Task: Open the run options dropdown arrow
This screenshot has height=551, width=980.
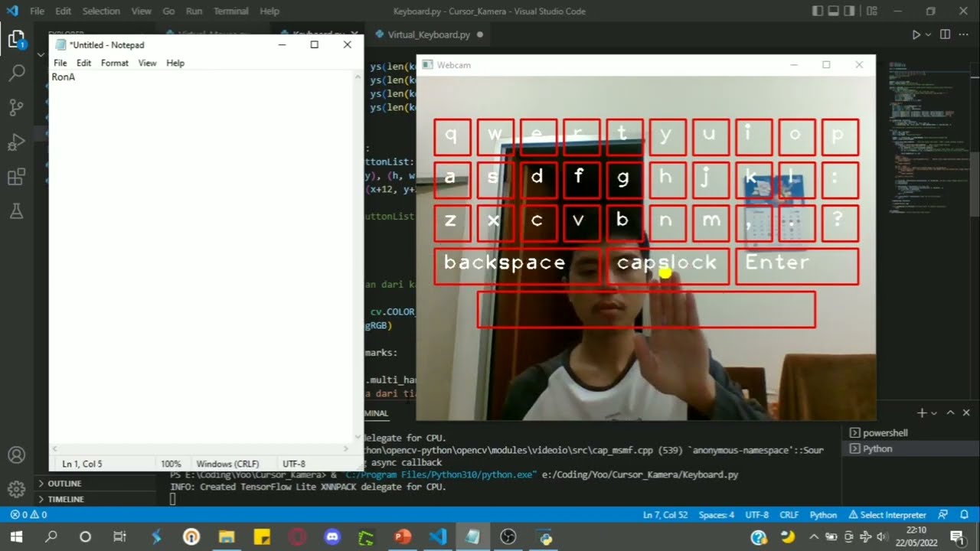Action: click(x=928, y=34)
